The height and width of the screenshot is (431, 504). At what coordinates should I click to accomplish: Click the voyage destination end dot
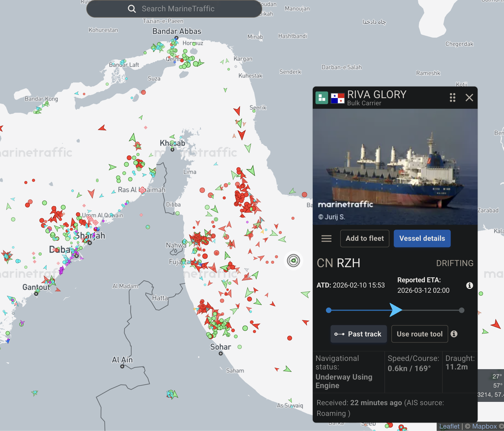pos(462,310)
